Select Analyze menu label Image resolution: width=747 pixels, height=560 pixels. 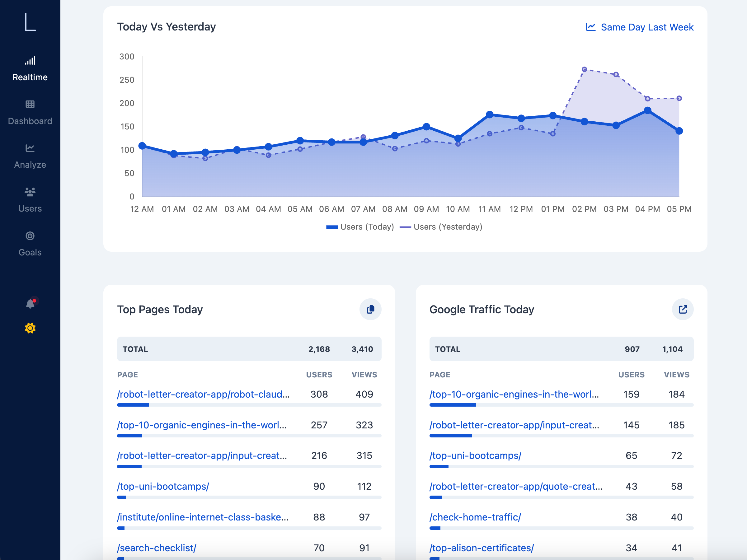[x=30, y=165]
